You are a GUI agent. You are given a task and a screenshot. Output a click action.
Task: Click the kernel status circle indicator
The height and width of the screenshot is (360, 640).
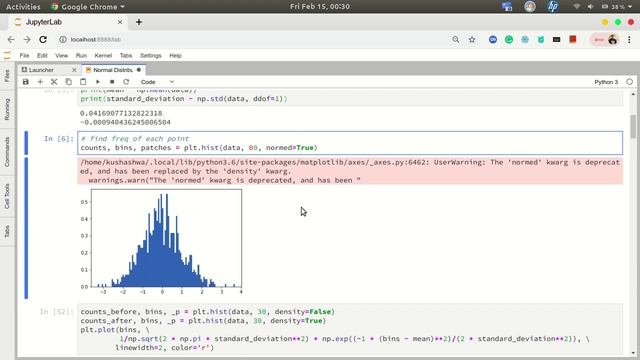coord(629,82)
